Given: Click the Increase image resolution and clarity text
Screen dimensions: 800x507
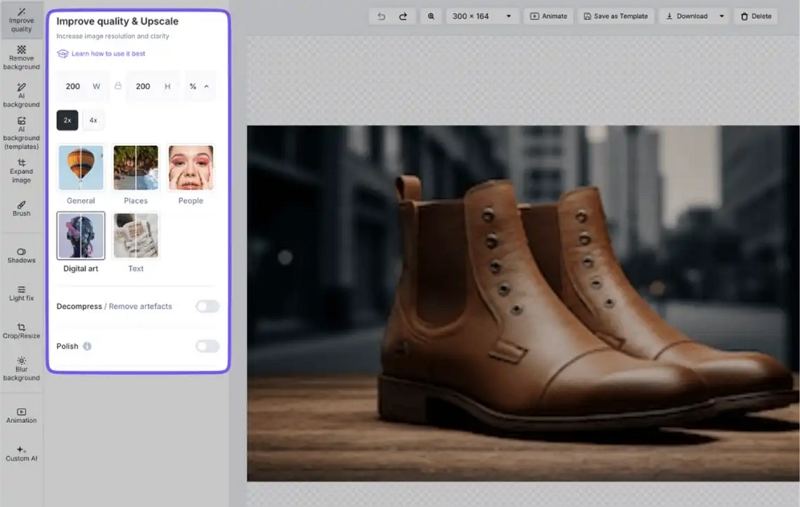Looking at the screenshot, I should point(113,36).
